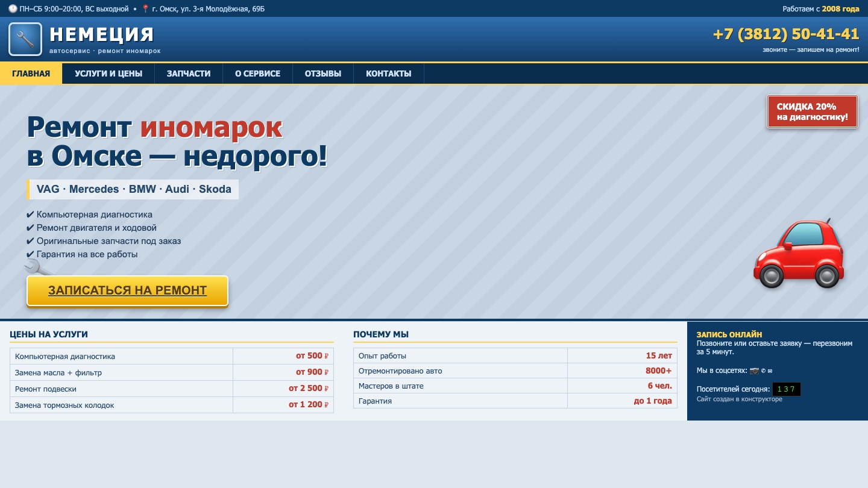The height and width of the screenshot is (488, 868).
Task: Select the 'Компьютерная диагностика' price row
Action: (172, 356)
